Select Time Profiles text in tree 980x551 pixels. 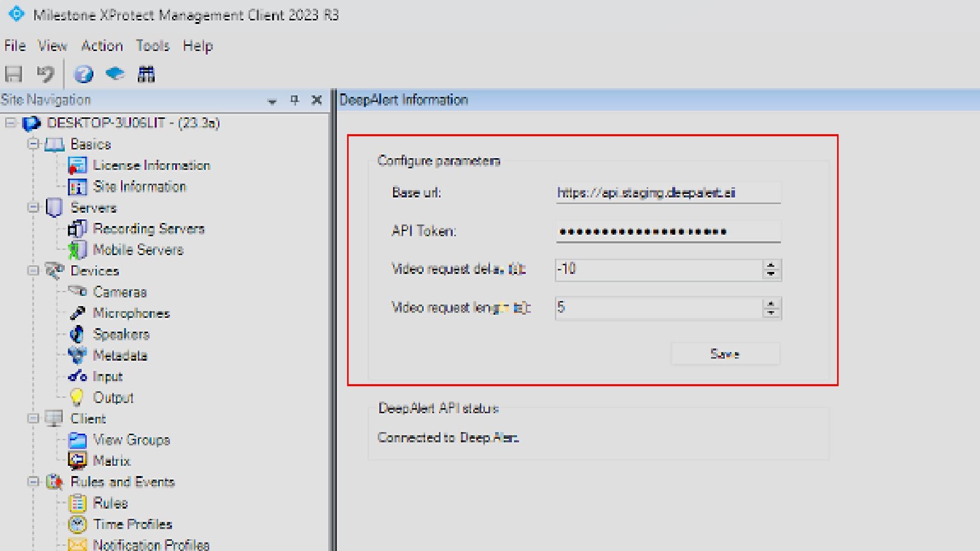(x=133, y=524)
